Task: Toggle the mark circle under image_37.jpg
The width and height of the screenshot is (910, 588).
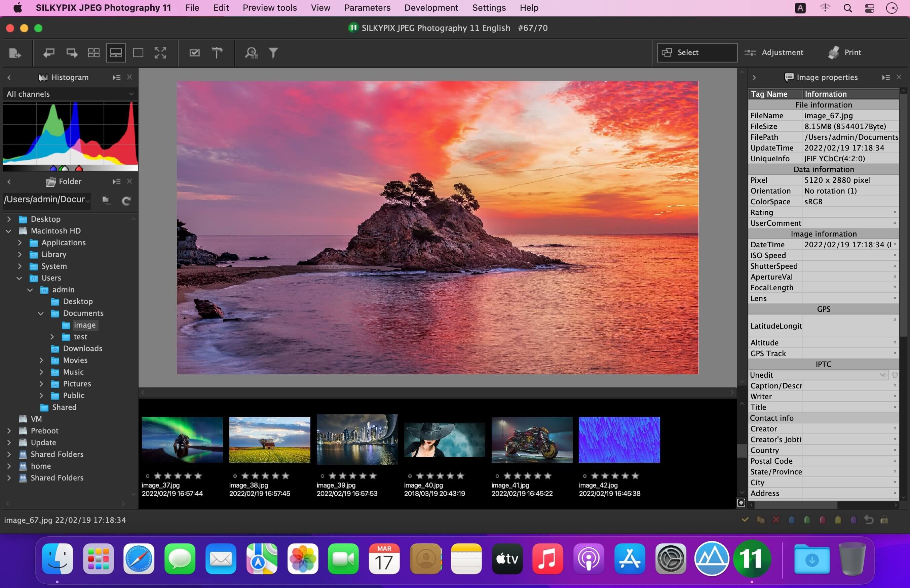Action: click(148, 476)
